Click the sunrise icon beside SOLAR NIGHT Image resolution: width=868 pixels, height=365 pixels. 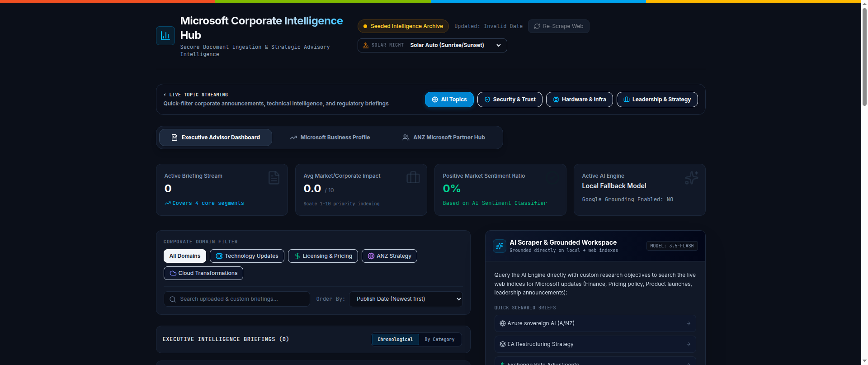click(x=366, y=45)
